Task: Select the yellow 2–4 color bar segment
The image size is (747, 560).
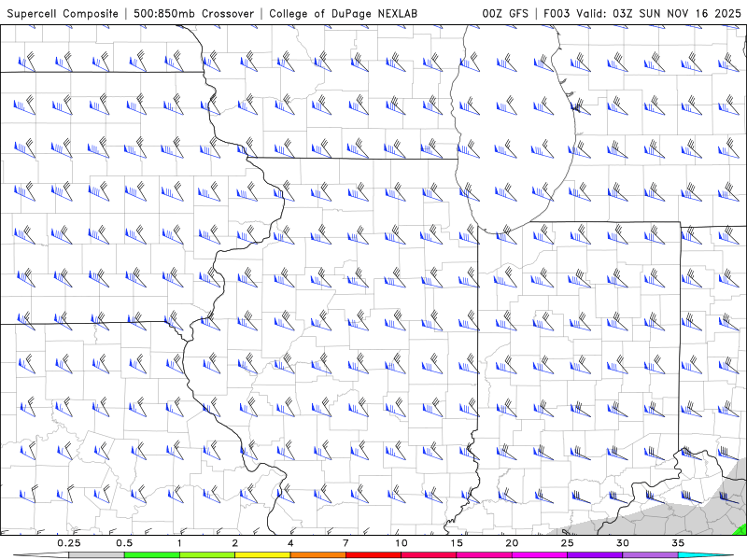Action: point(262,555)
